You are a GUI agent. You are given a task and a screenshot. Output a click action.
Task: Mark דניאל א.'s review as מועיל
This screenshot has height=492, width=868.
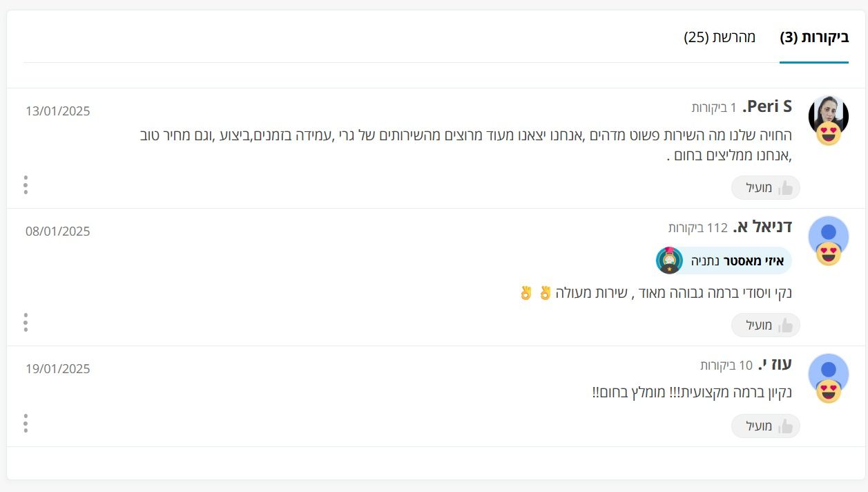766,325
